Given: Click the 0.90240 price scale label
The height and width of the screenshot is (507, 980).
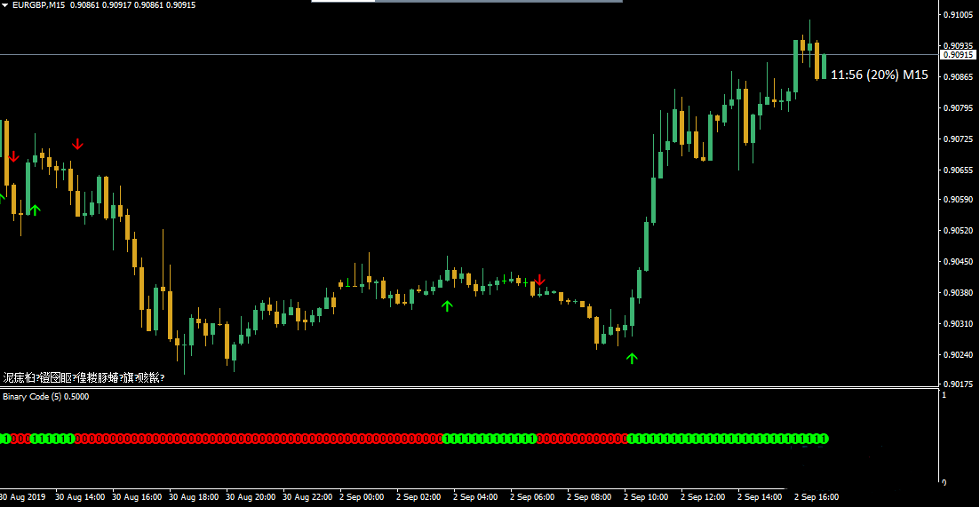Looking at the screenshot, I should coord(959,355).
